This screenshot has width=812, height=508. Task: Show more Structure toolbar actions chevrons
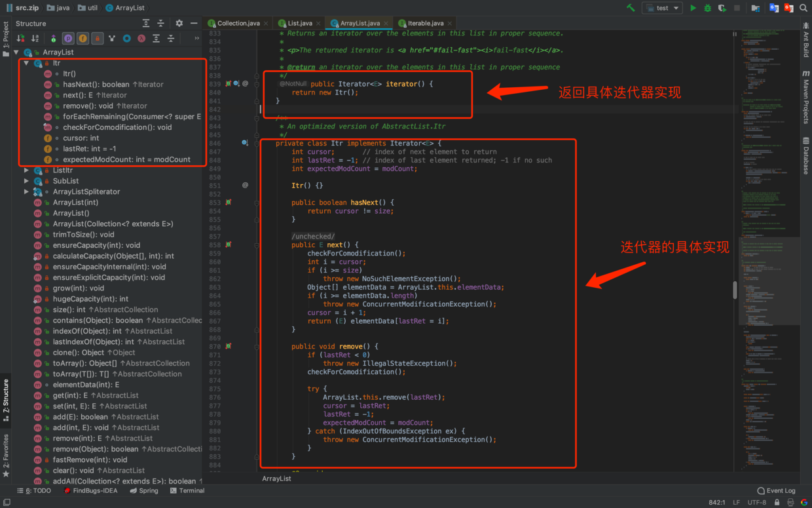pyautogui.click(x=196, y=39)
